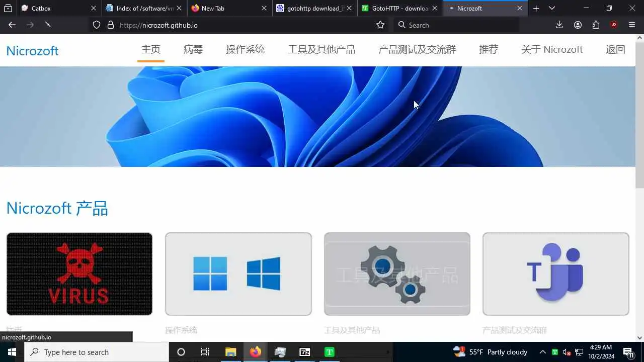Open 产品测试及交流群 navigation item

coord(417,49)
